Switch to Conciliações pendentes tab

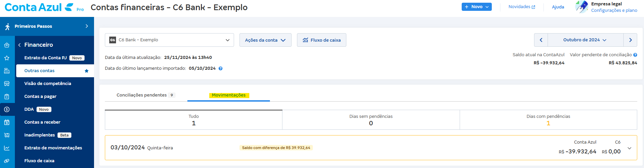(x=146, y=95)
